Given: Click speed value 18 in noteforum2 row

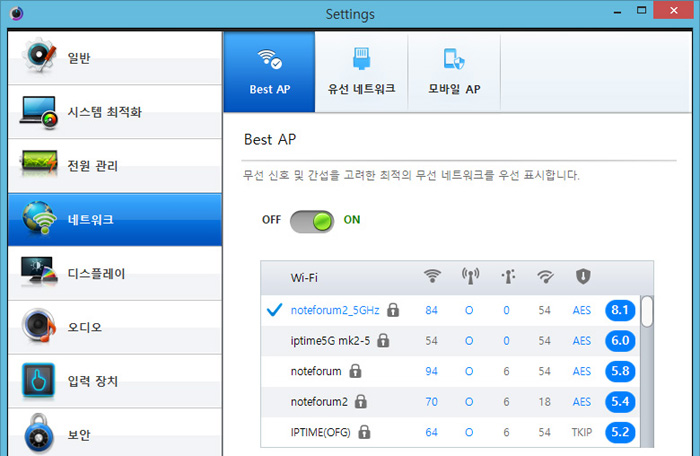Looking at the screenshot, I should coord(544,402).
